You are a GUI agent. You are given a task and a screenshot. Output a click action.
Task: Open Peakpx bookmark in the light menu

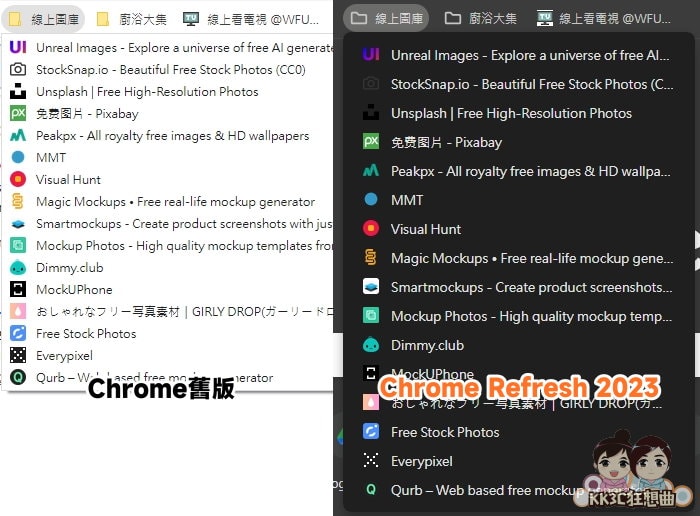click(x=168, y=135)
